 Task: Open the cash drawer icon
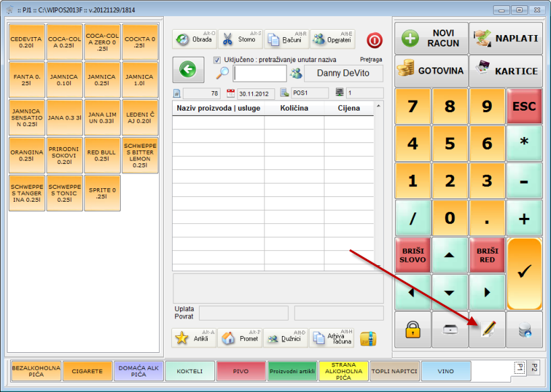[x=450, y=329]
